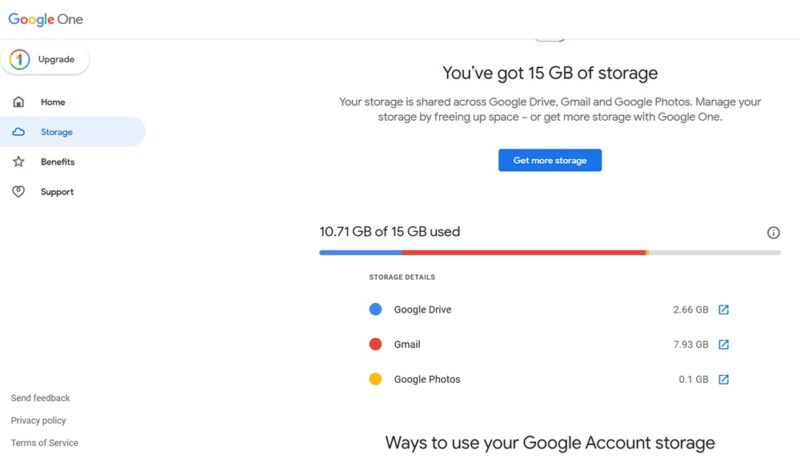The width and height of the screenshot is (800, 458).
Task: Open the Privacy policy link
Action: click(38, 420)
